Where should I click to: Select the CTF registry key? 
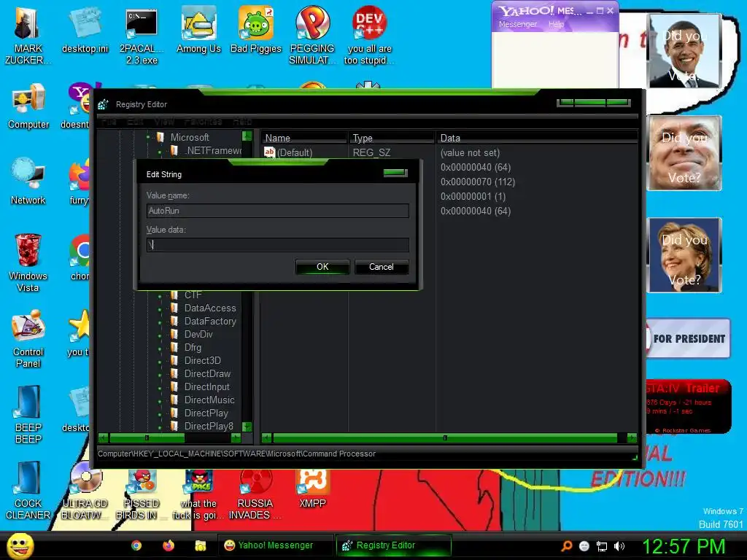coord(193,295)
